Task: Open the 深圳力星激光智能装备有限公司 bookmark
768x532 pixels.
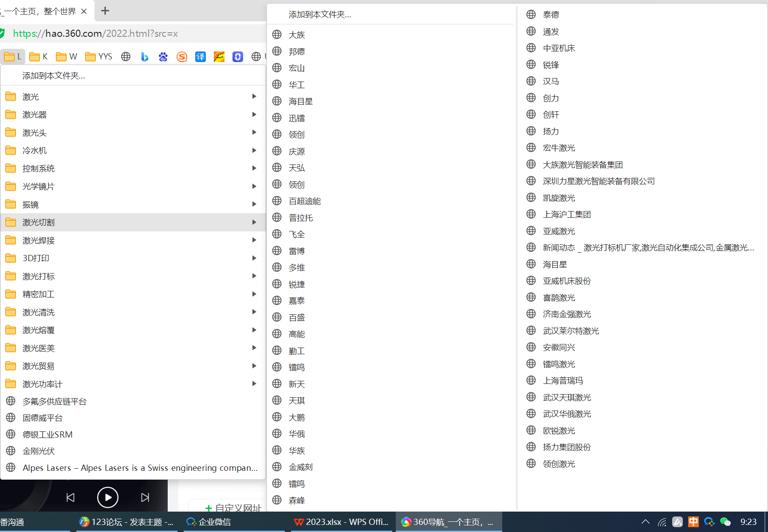Action: [642, 181]
